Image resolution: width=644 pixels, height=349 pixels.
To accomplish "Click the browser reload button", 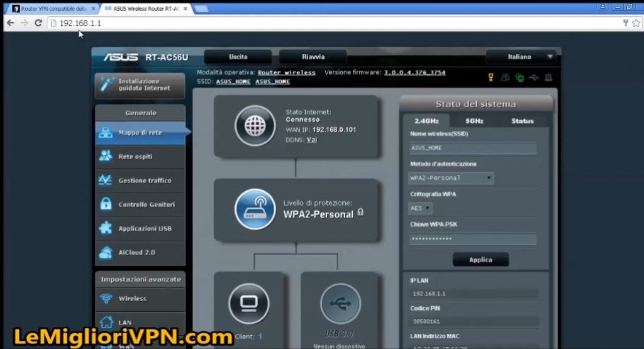I will pyautogui.click(x=38, y=23).
